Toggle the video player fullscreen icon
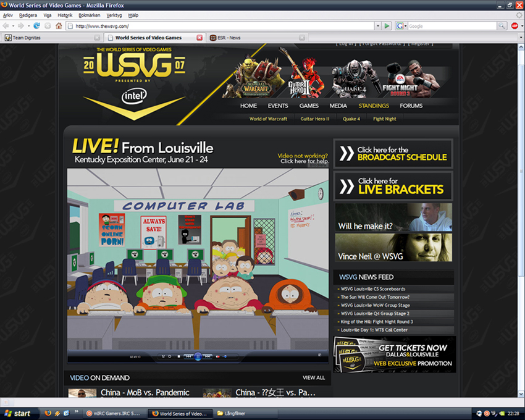The height and width of the screenshot is (420, 525). coord(319,355)
